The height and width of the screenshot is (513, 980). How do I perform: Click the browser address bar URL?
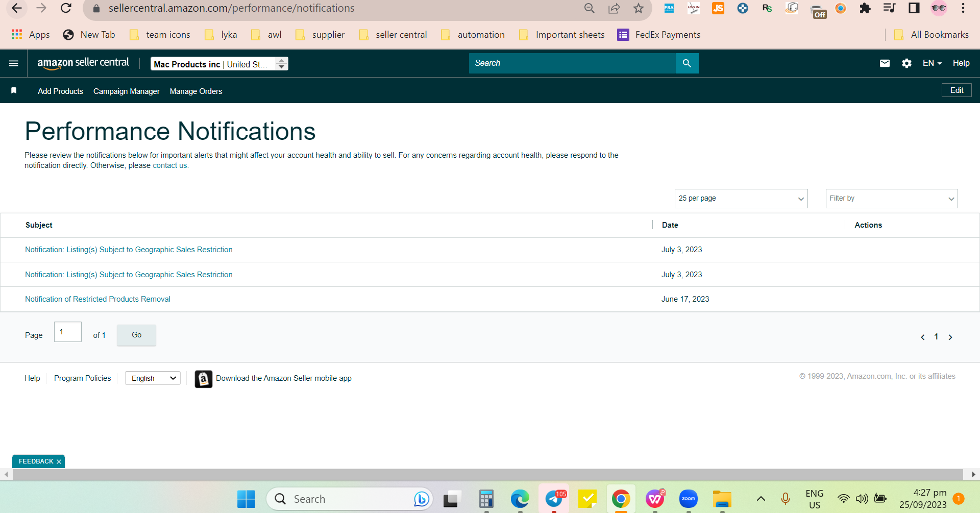click(x=231, y=8)
